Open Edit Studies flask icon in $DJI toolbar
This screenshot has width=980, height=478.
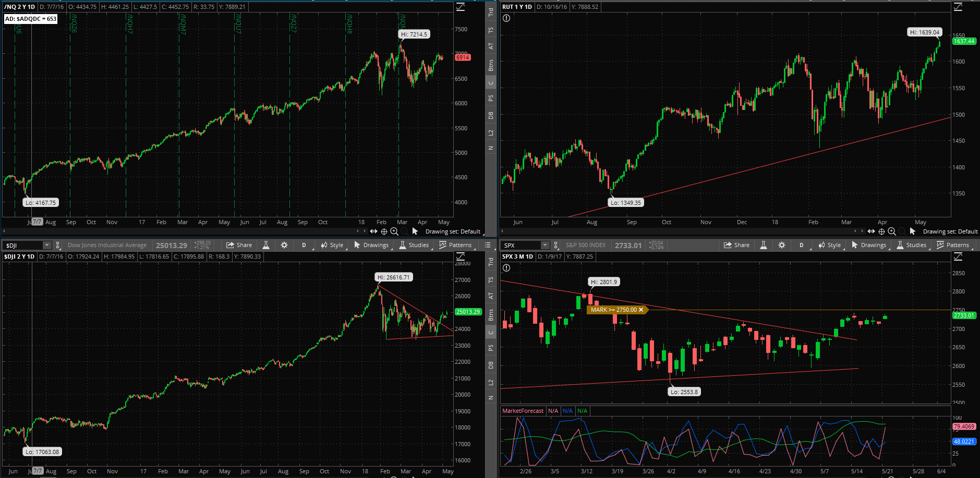pyautogui.click(x=266, y=245)
